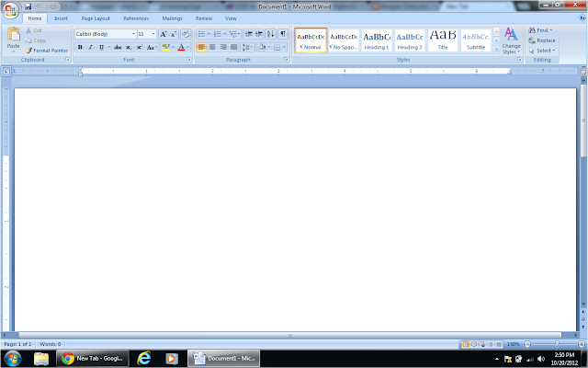This screenshot has width=588, height=368.
Task: Click the vertical scrollbar thumb
Action: click(583, 121)
